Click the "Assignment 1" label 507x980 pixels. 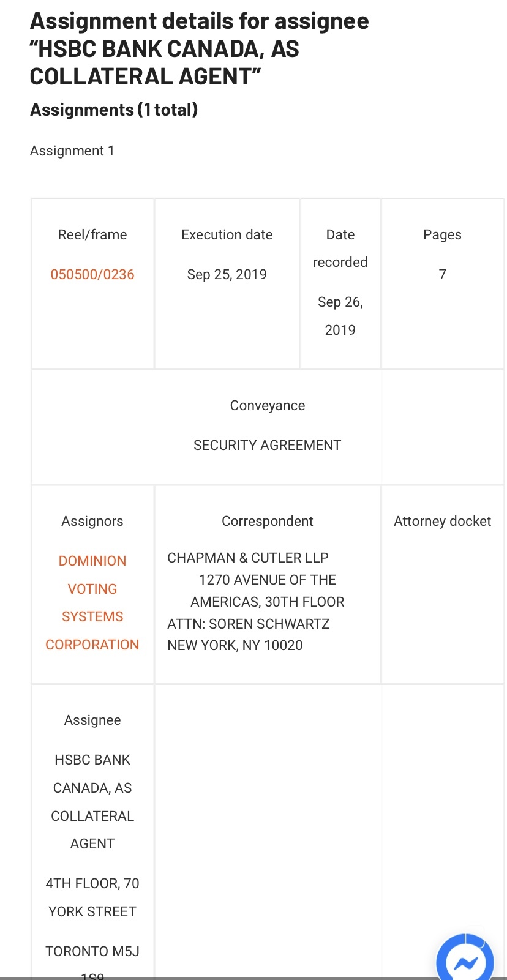tap(72, 151)
